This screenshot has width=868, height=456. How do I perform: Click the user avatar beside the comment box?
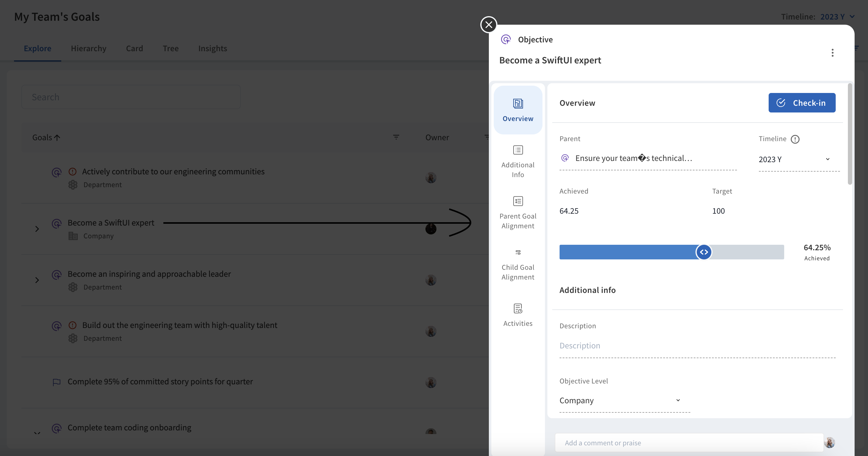[x=829, y=443]
